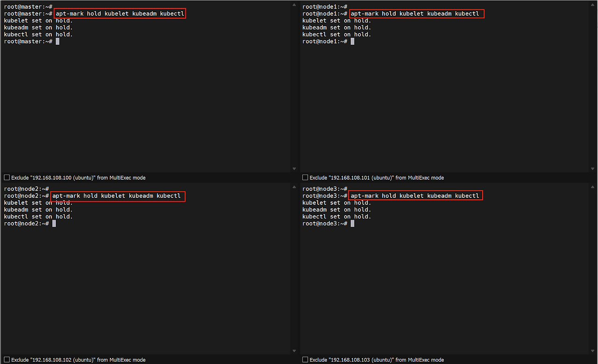The image size is (598, 364).
Task: Focus the cursor at root@master prompt
Action: [57, 42]
